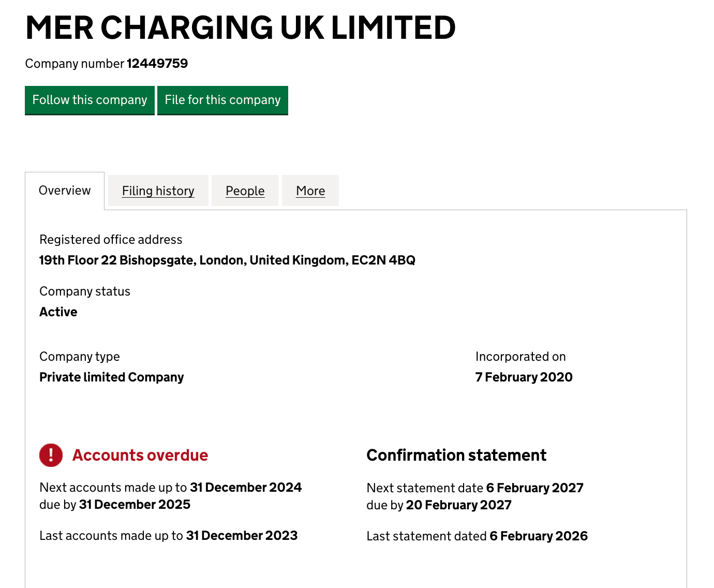Click the MER CHARGING UK LIMITED heading

(240, 27)
